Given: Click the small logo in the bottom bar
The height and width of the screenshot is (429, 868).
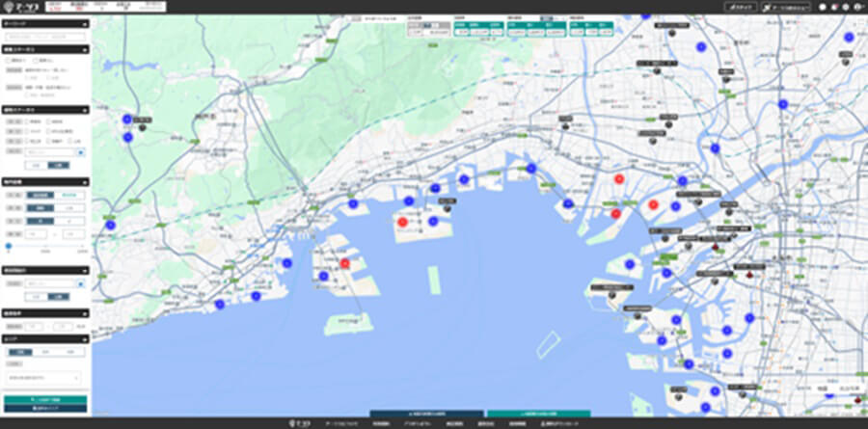Looking at the screenshot, I should coord(297,423).
